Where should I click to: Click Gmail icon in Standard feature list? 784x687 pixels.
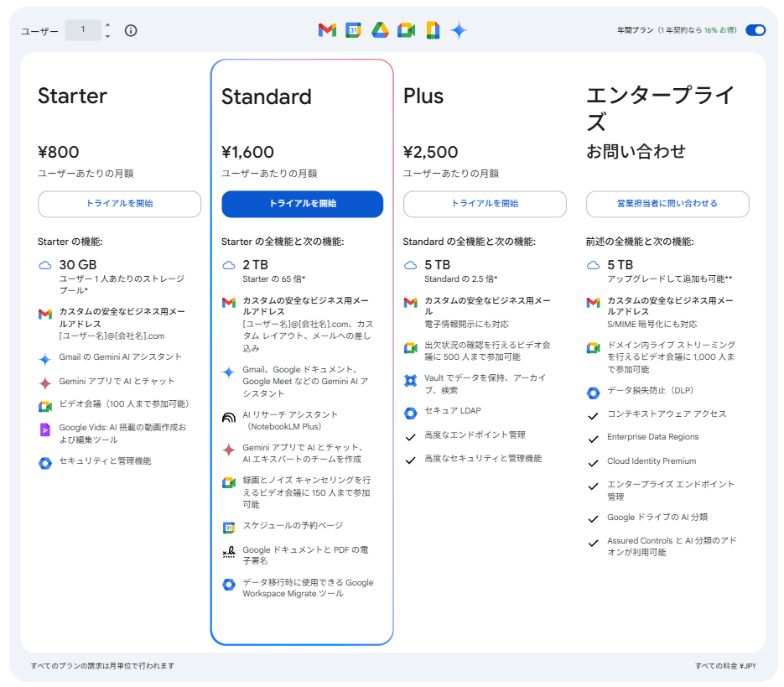(229, 303)
